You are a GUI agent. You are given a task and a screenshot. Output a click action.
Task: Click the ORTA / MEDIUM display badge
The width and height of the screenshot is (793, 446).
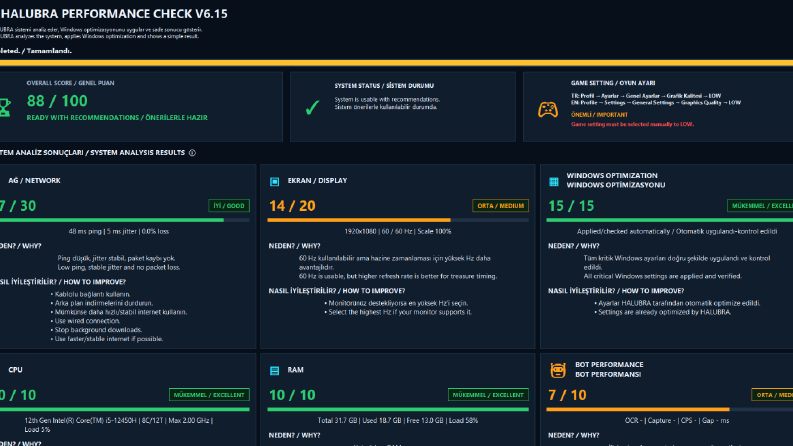500,206
